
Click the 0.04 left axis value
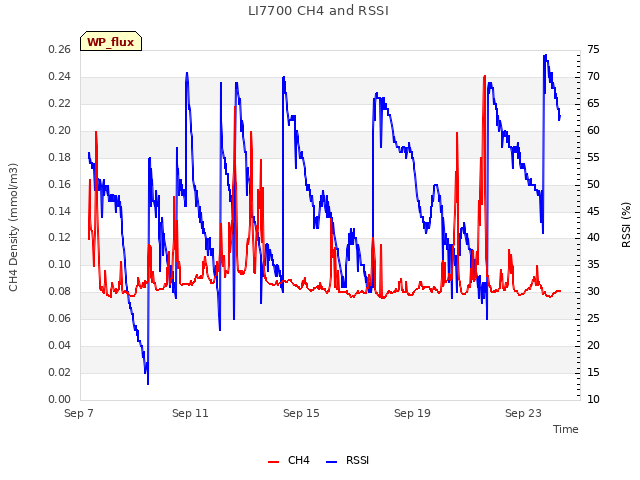tap(60, 346)
